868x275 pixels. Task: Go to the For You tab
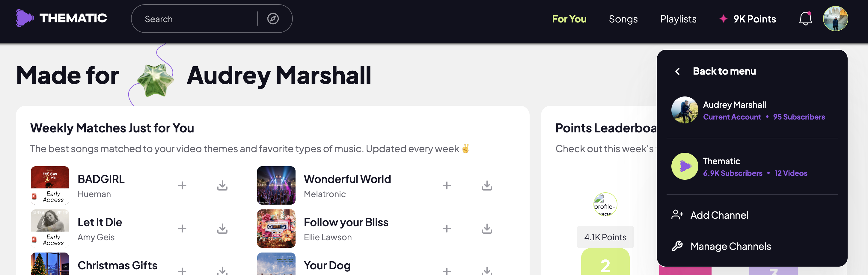569,19
